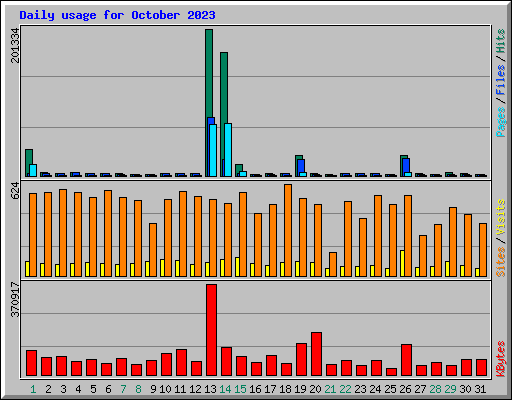Click the 370917 KBytes axis value
The height and width of the screenshot is (400, 512).
15,300
